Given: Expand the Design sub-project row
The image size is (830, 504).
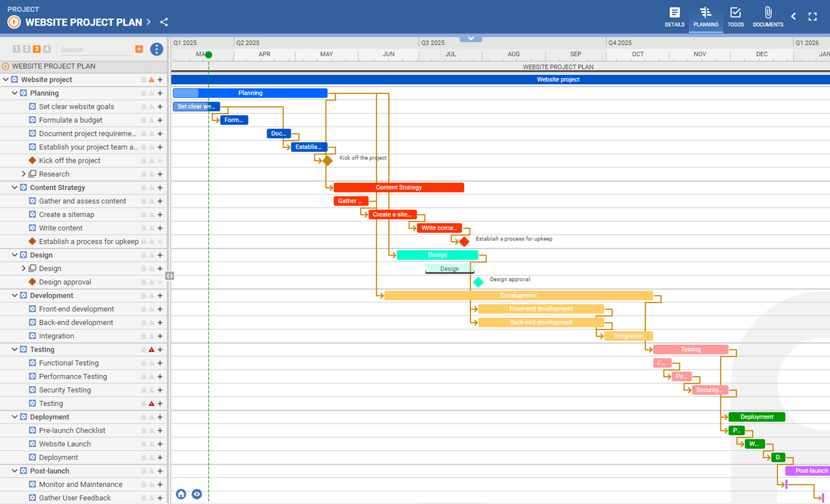Looking at the screenshot, I should (23, 268).
